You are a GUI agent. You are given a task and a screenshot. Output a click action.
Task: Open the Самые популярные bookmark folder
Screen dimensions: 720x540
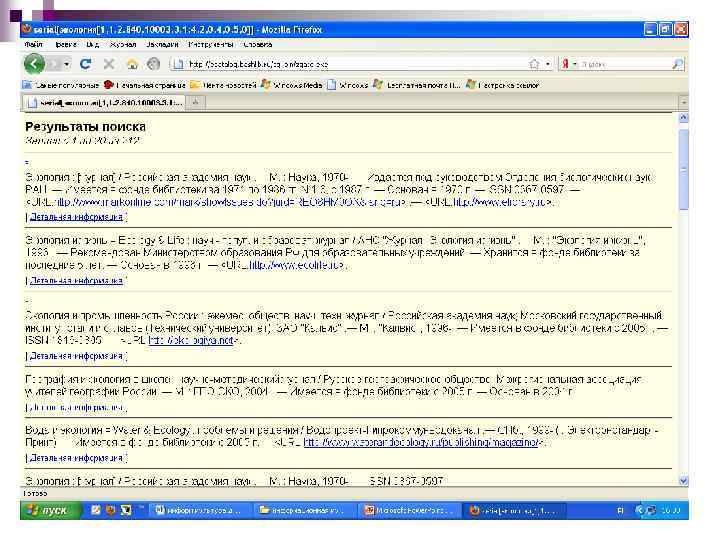click(x=61, y=85)
